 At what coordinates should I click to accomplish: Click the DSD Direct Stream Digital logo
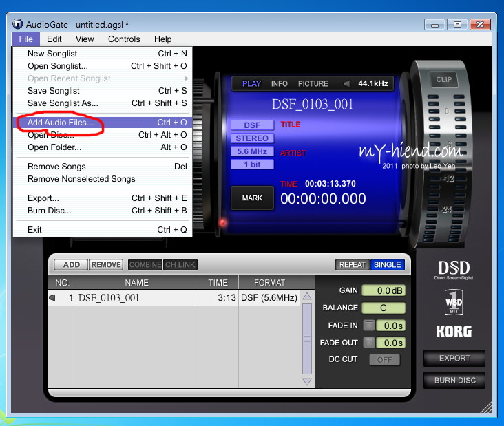(x=454, y=270)
